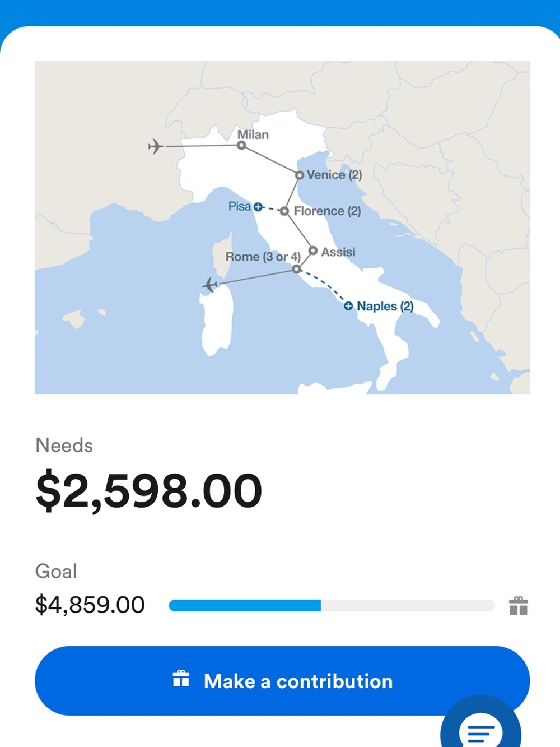Click the Make a contribution button

click(282, 681)
